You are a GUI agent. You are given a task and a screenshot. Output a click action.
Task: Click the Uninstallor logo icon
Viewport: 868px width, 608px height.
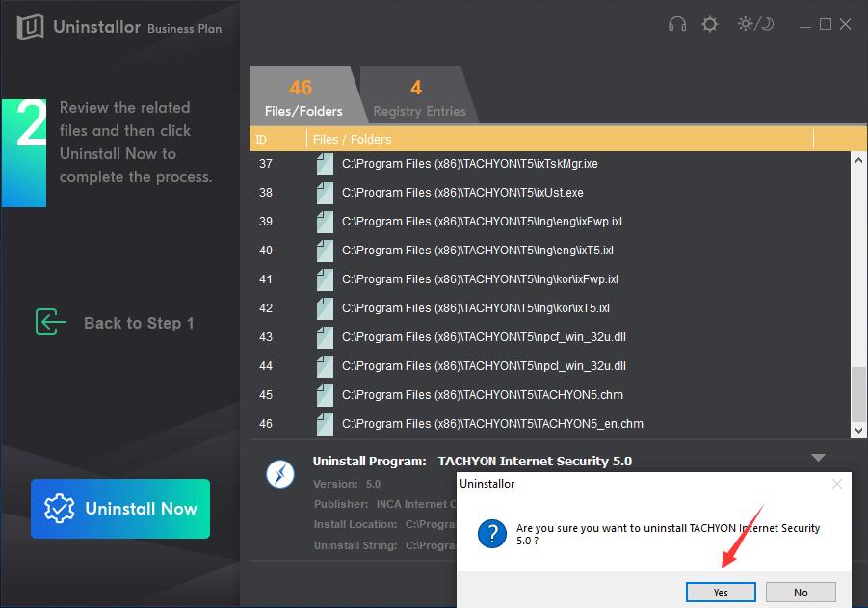pyautogui.click(x=30, y=26)
